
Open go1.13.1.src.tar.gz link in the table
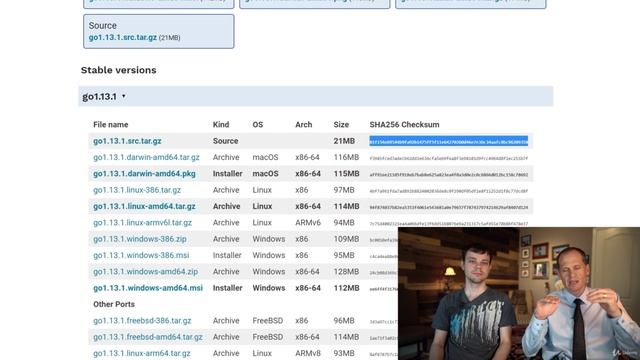(127, 141)
